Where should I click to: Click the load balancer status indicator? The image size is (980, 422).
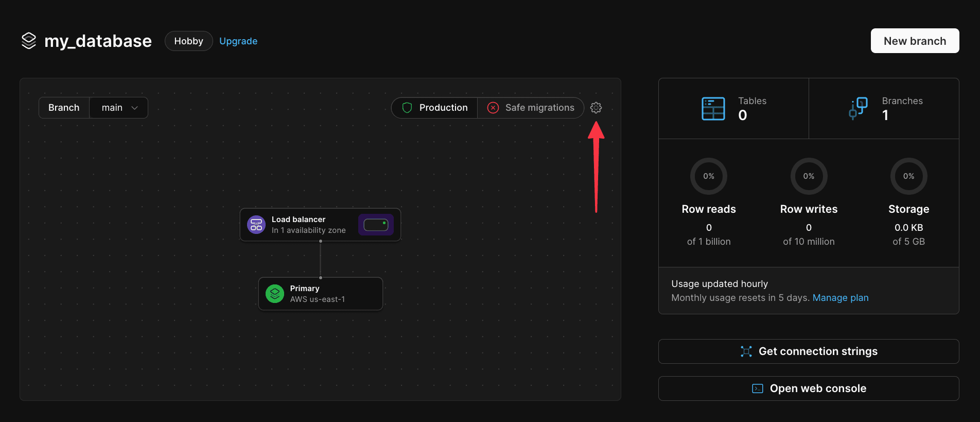point(376,225)
